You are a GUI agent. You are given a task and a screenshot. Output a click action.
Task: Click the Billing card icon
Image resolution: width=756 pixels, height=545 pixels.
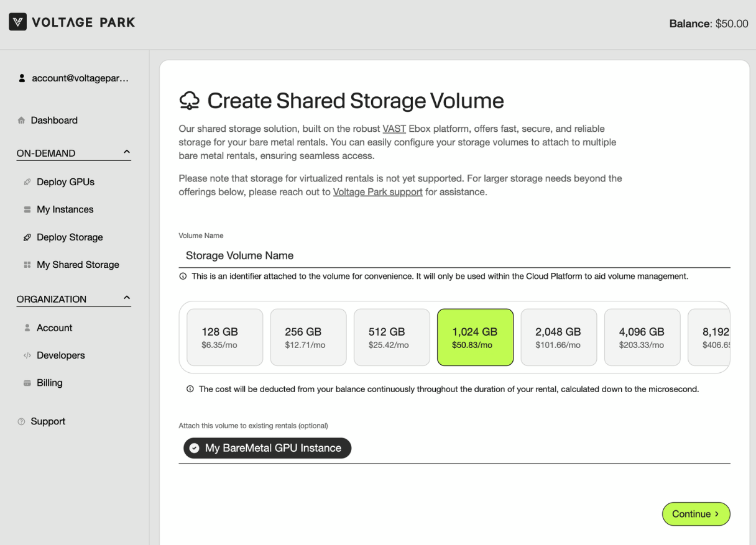point(27,383)
